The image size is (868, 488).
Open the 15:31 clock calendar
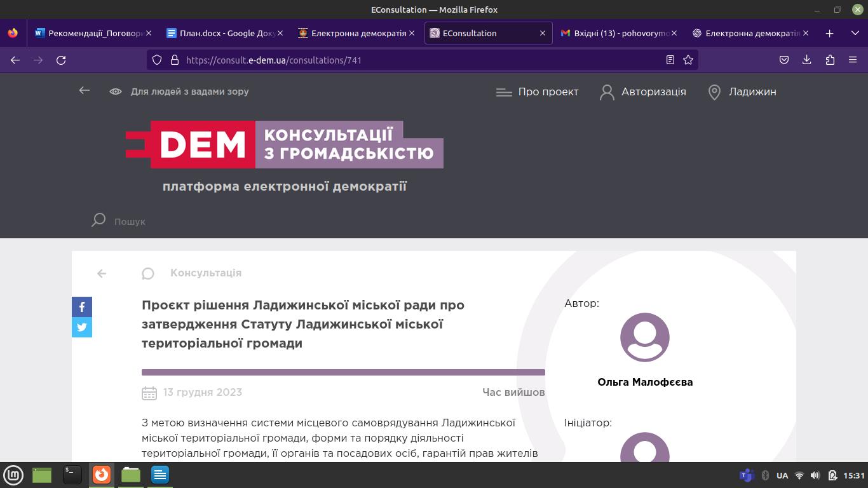[854, 475]
